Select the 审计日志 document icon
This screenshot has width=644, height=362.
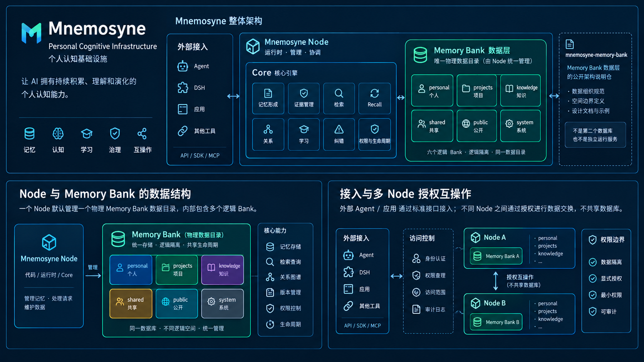pos(416,309)
